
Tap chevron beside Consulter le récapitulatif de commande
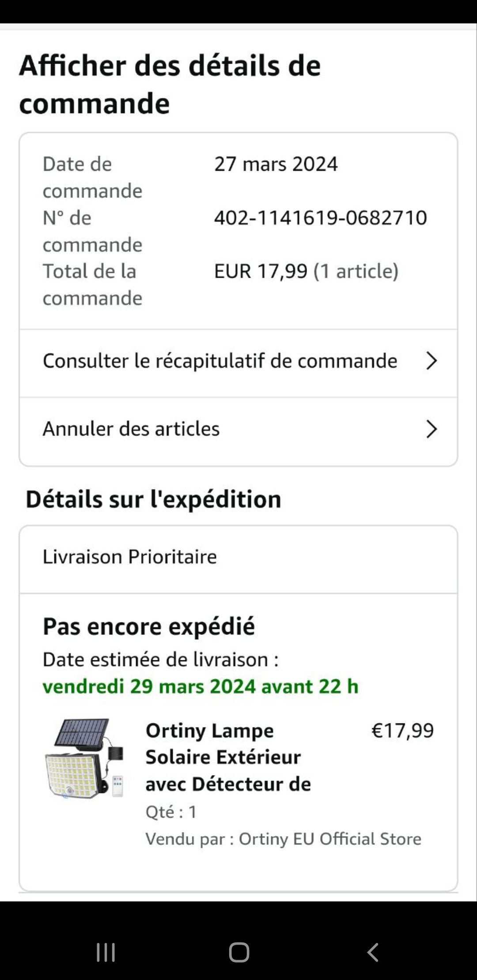click(x=431, y=361)
